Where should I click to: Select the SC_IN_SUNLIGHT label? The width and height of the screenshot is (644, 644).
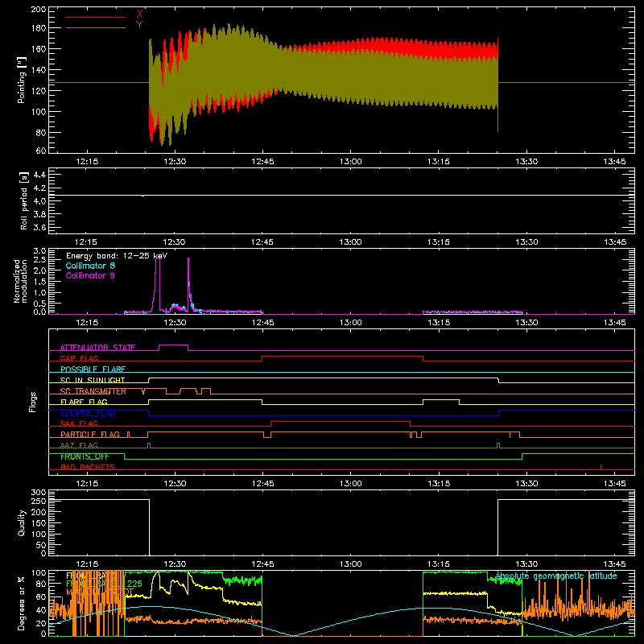tap(93, 380)
